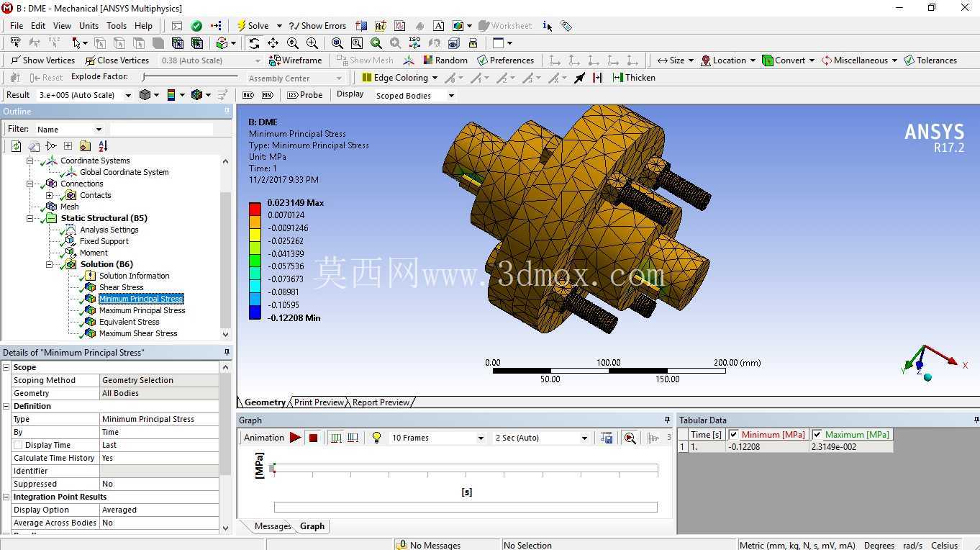The height and width of the screenshot is (550, 980).
Task: Select the Rotate view tool
Action: pyautogui.click(x=254, y=43)
